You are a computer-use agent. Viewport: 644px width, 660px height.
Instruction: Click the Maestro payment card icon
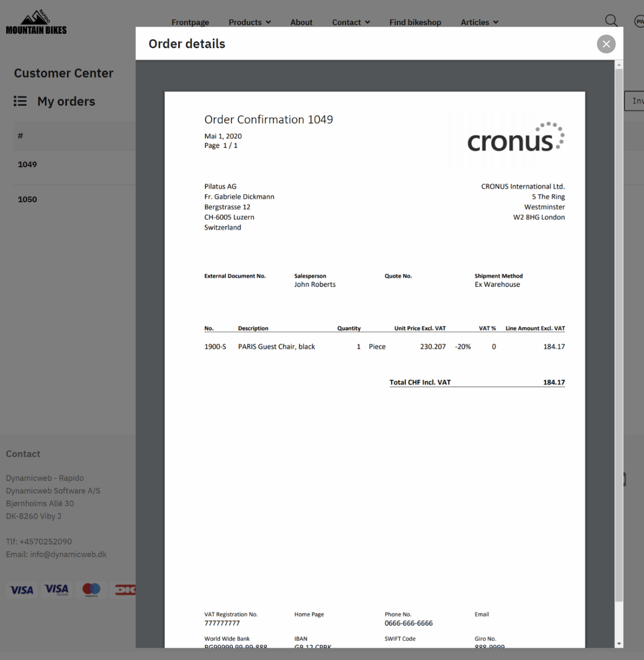tap(92, 590)
